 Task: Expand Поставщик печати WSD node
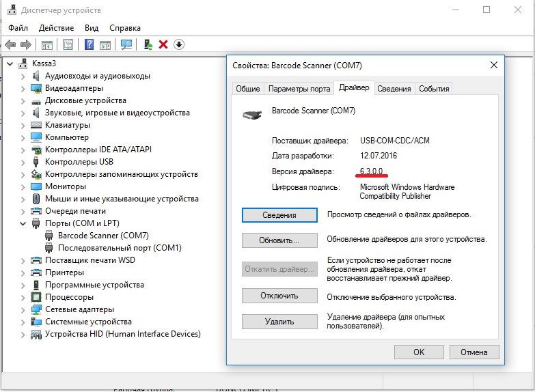pos(23,260)
